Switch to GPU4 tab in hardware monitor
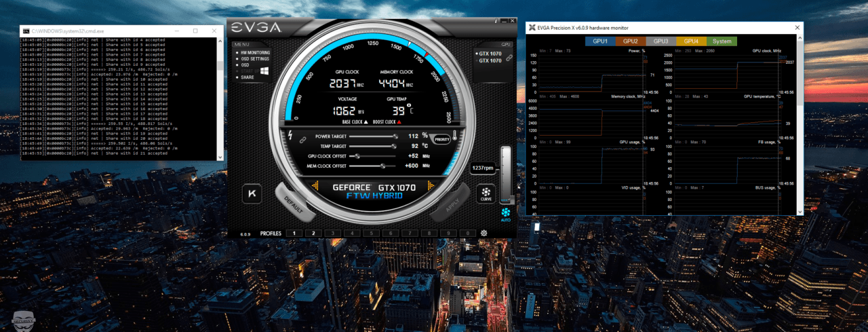This screenshot has width=868, height=332. [x=691, y=41]
